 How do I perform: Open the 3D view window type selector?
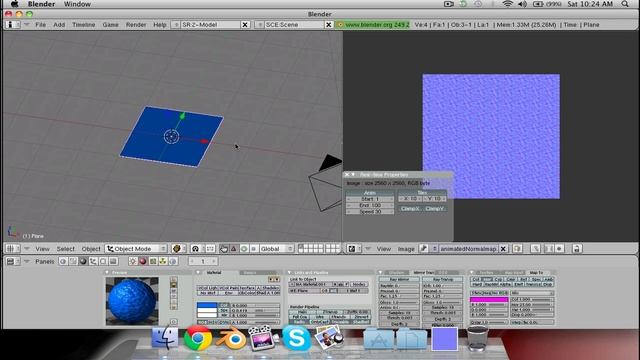tap(12, 249)
